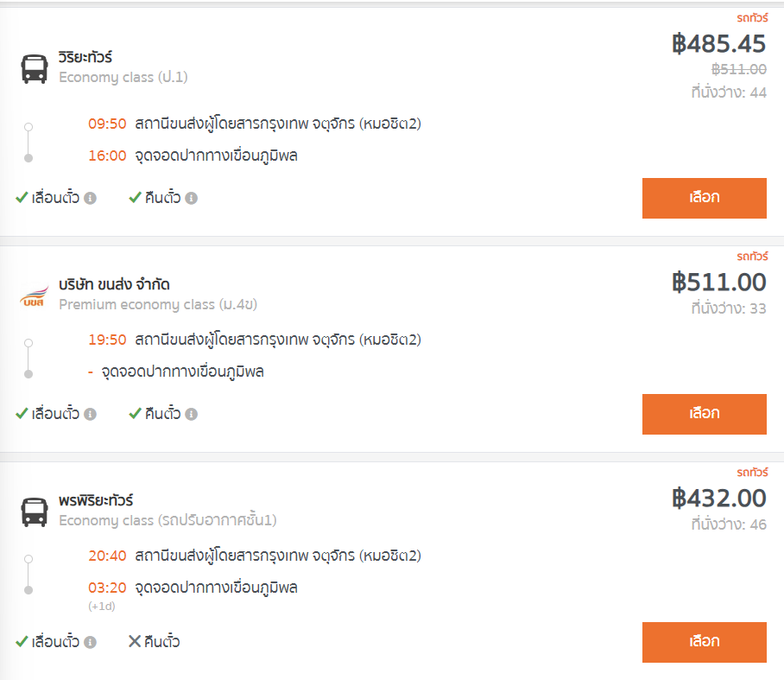This screenshot has height=680, width=784.
Task: Click the พรพิริยะทัวร์ operator name
Action: point(96,500)
